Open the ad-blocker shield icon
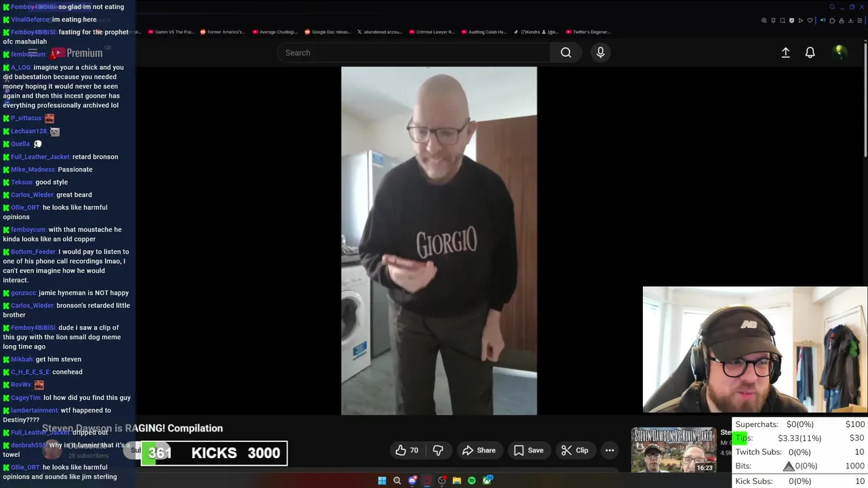This screenshot has width=868, height=488. 791,20
